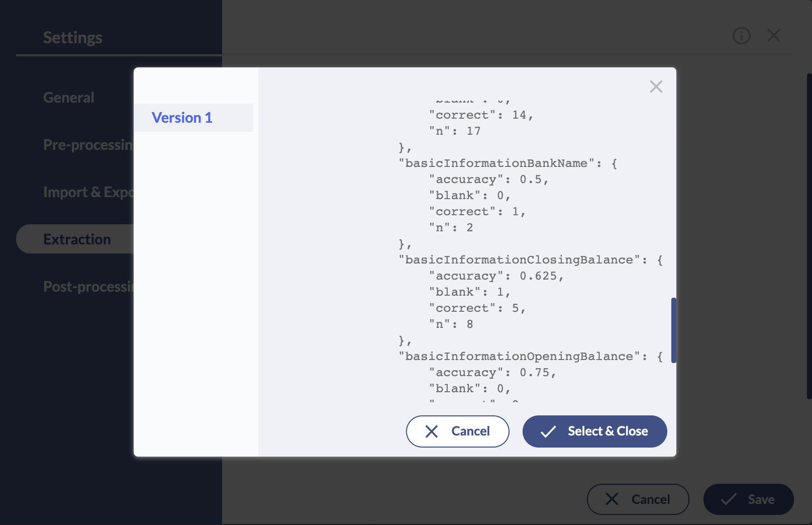Image resolution: width=812 pixels, height=525 pixels.
Task: Select the Extraction settings section
Action: (75, 239)
